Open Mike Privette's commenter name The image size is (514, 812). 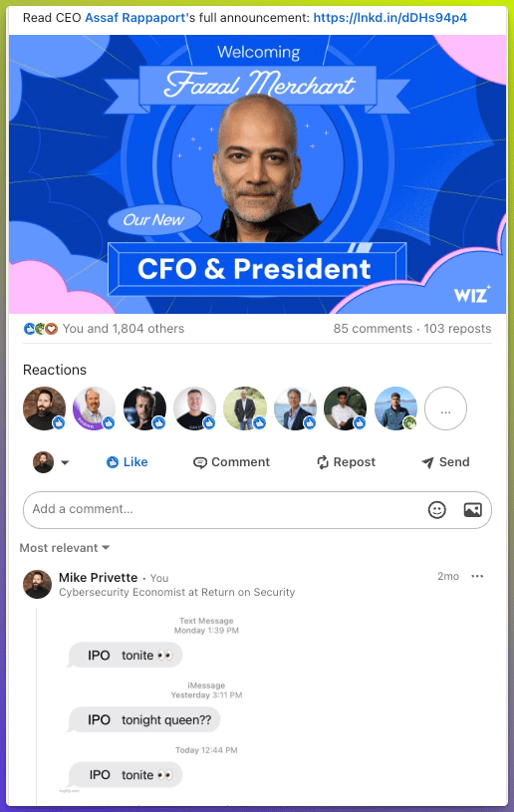[x=99, y=578]
